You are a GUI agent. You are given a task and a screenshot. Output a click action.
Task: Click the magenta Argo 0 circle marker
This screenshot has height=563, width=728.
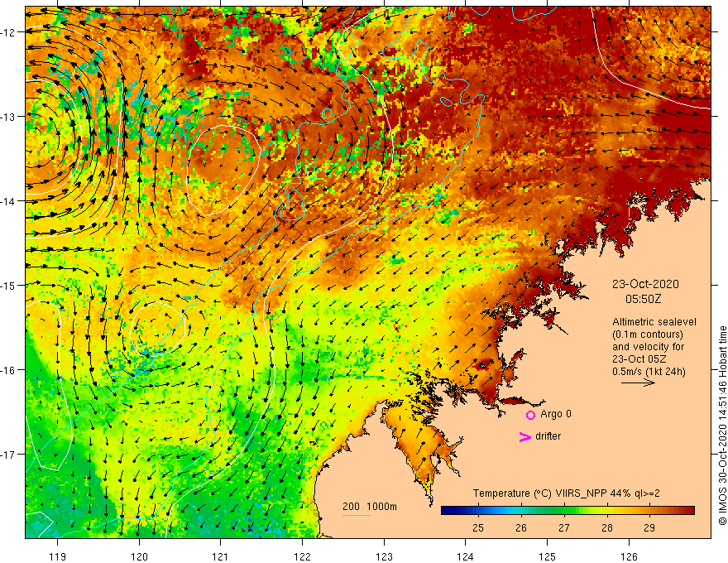(x=530, y=415)
